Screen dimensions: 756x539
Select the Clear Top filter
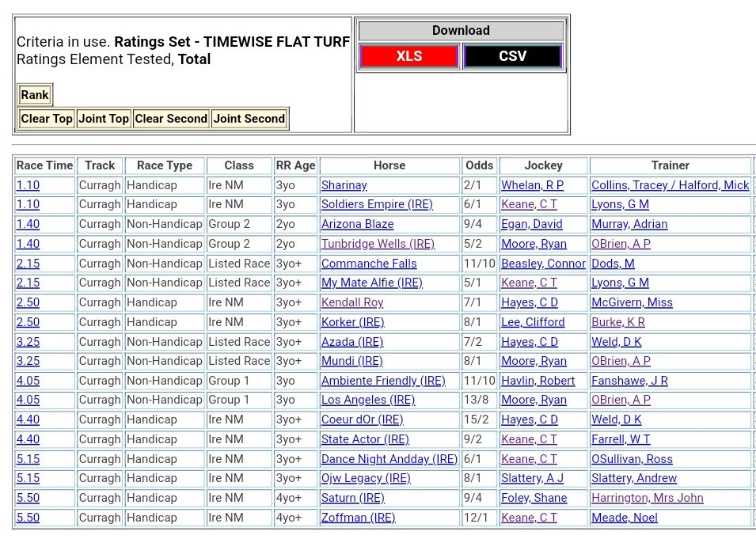click(47, 119)
